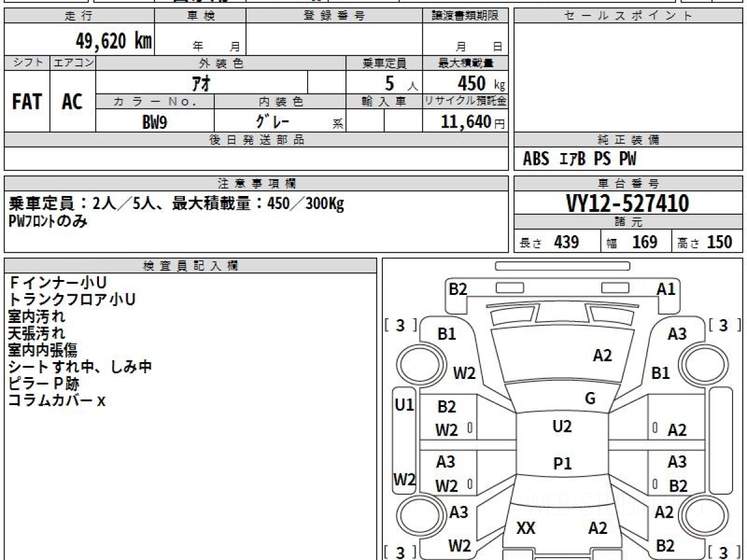Select the 49,620 km mileage value
747x560 pixels.
[x=113, y=41]
